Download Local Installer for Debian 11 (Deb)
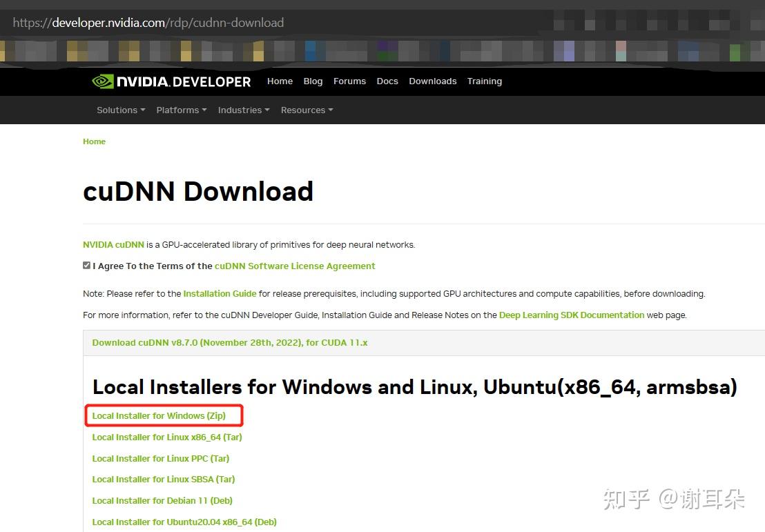The image size is (765, 532). (162, 501)
